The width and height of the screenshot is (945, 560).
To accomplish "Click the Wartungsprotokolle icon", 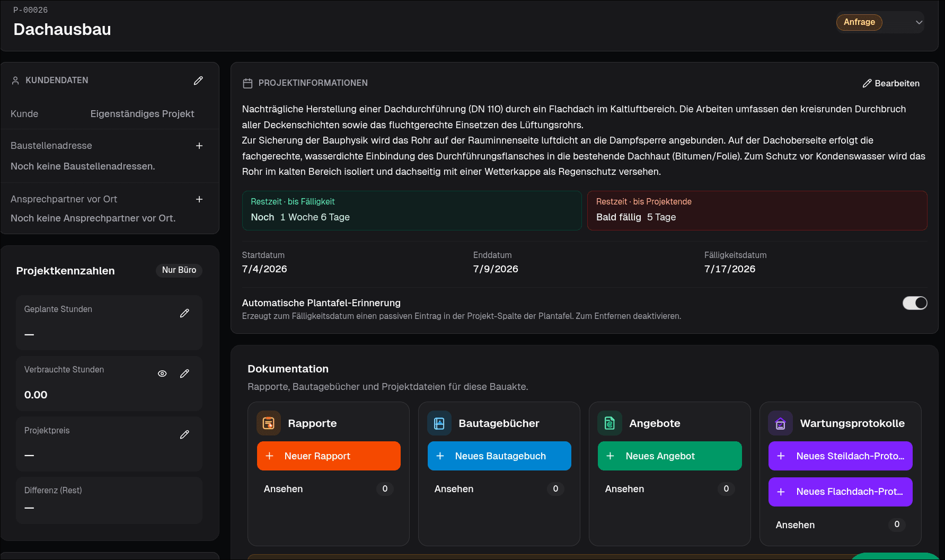I will (781, 423).
